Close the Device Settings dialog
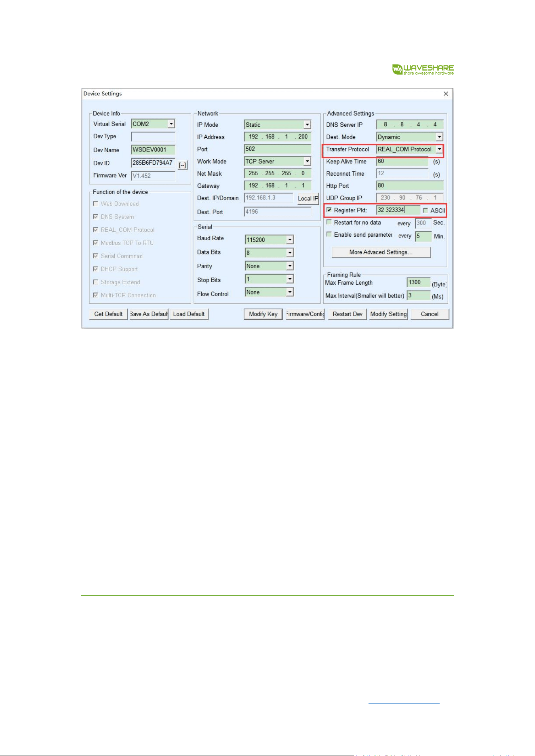Image resolution: width=535 pixels, height=756 pixels. [x=446, y=94]
